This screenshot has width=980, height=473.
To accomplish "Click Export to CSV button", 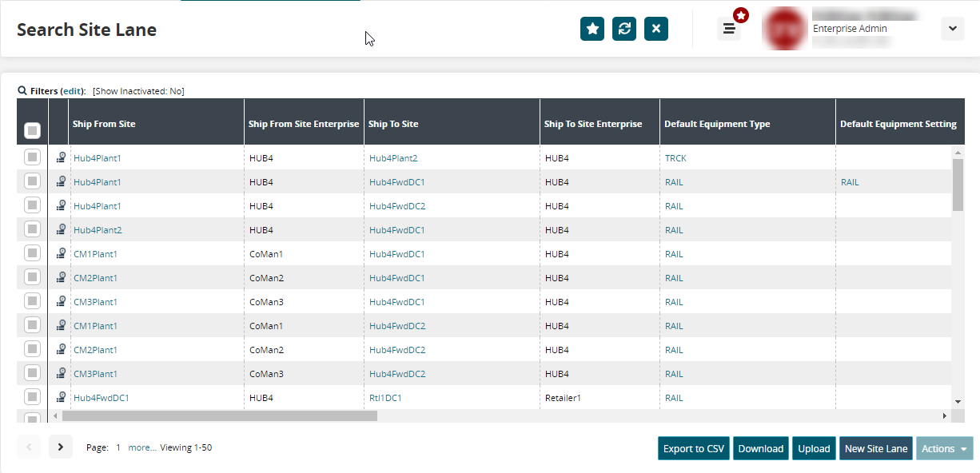I will click(693, 448).
